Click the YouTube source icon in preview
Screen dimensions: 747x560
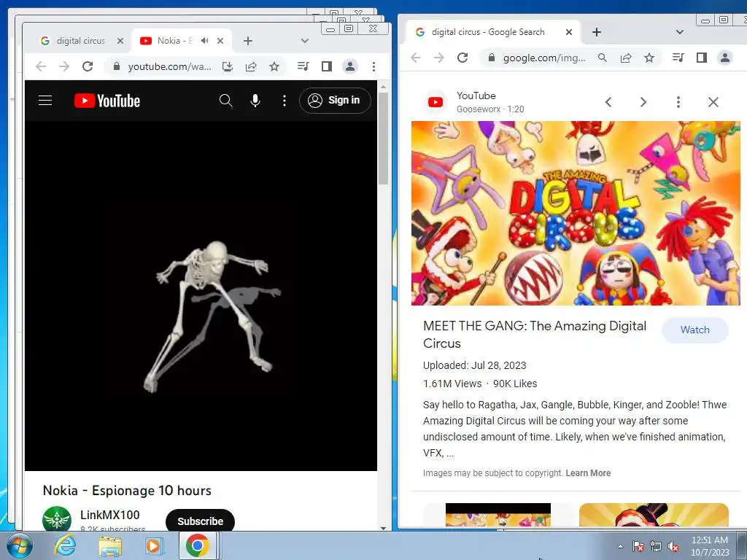(436, 102)
